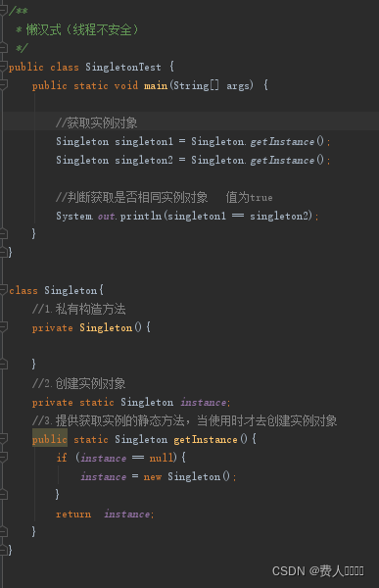Click the return keyword

(73, 514)
